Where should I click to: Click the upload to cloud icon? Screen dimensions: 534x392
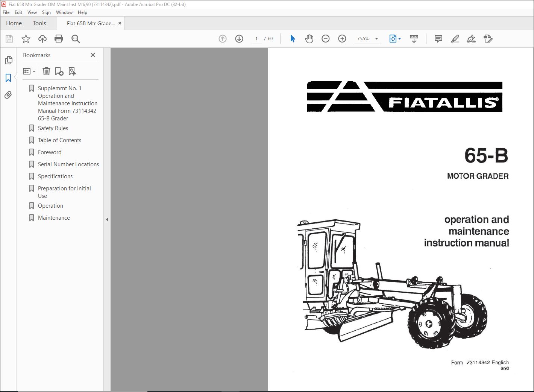(x=42, y=39)
